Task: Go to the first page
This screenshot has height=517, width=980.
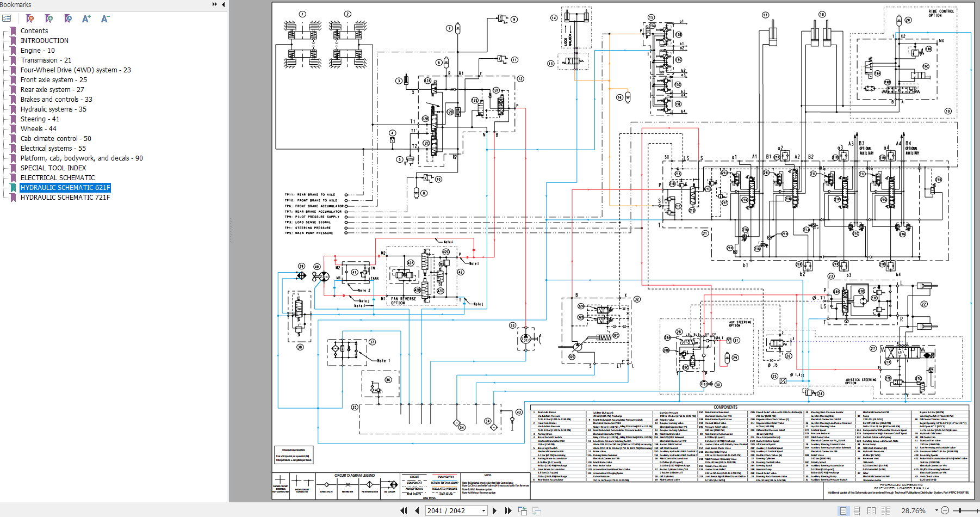Action: click(404, 510)
